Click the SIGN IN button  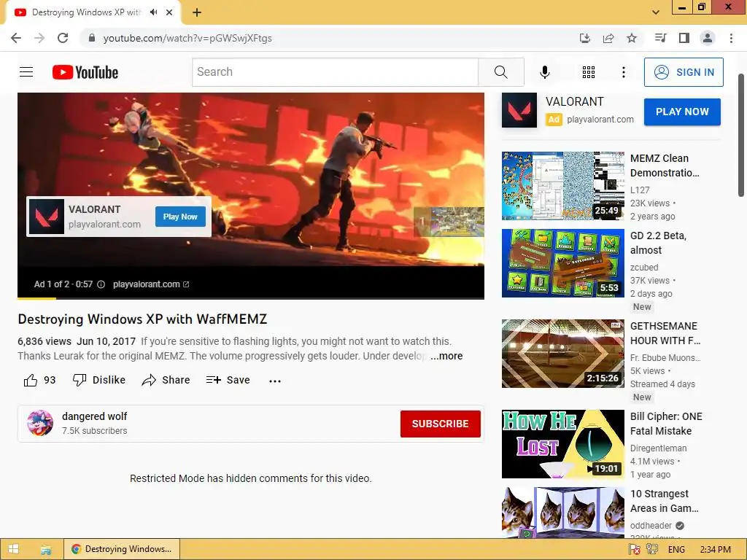pos(684,72)
